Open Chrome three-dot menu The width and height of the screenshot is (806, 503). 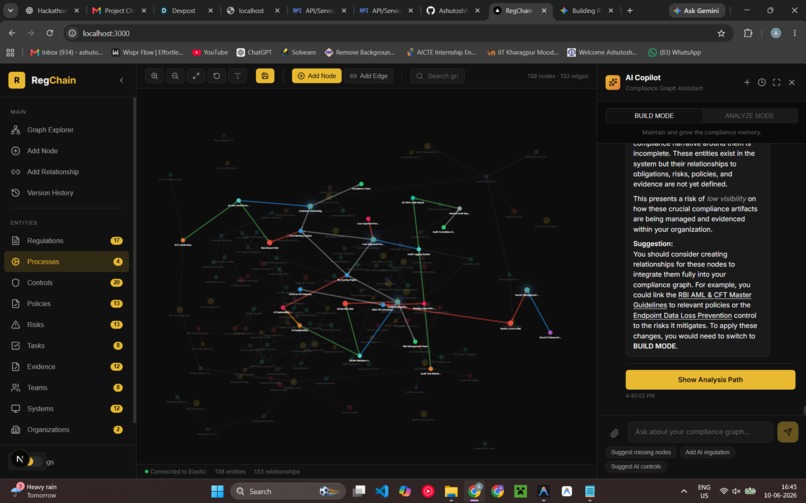tap(795, 33)
